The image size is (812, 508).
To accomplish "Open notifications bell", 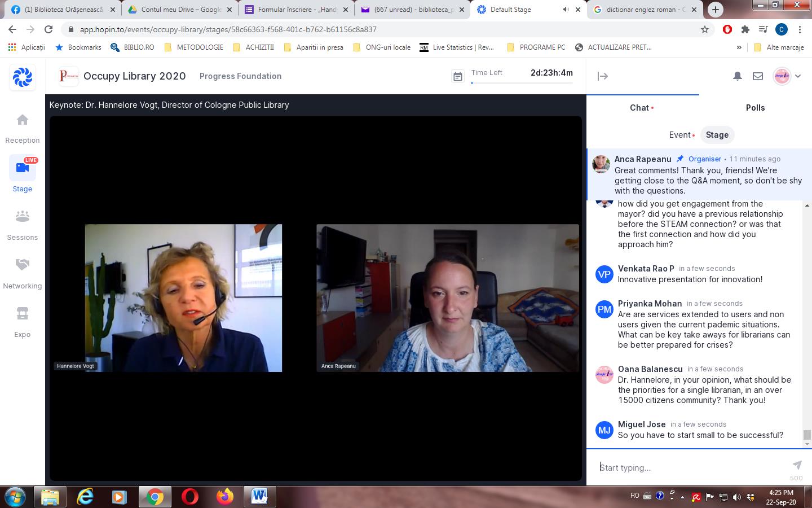I will (737, 76).
